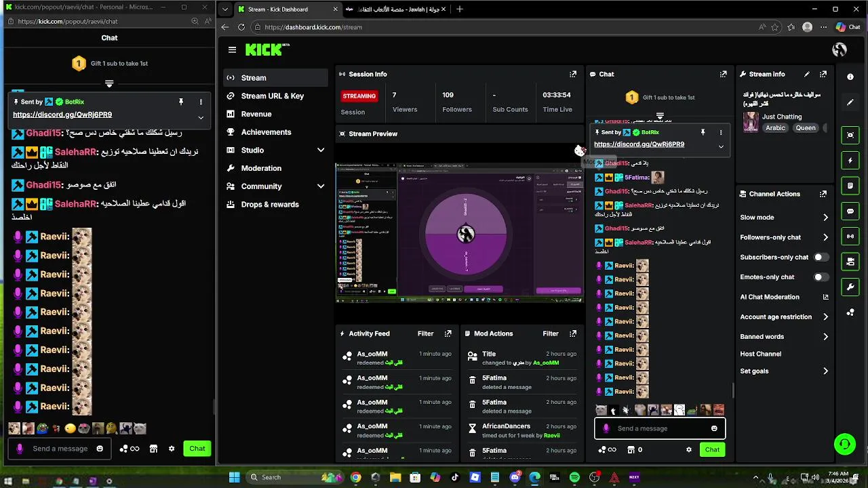Click the Filter button in Activity Feed

pyautogui.click(x=425, y=333)
